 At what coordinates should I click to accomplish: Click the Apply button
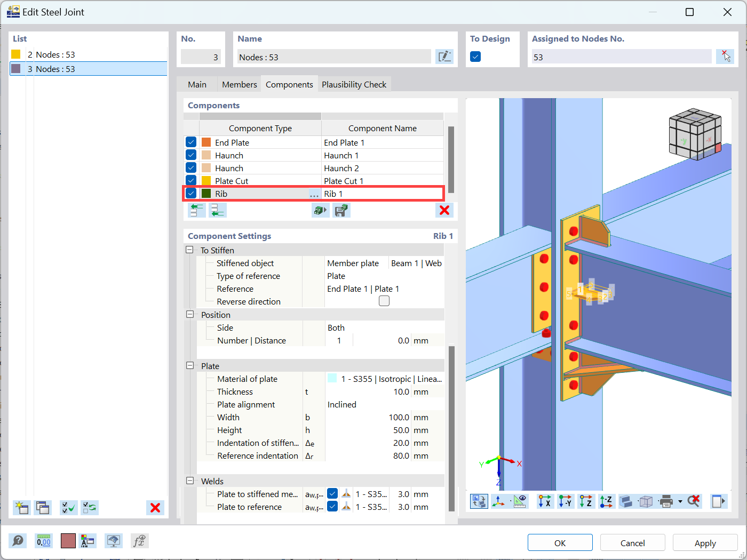705,542
